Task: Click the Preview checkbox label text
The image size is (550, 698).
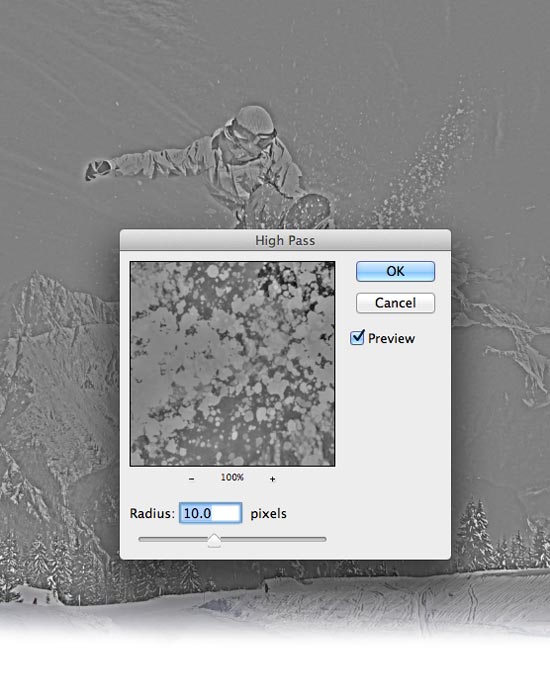Action: [x=391, y=339]
